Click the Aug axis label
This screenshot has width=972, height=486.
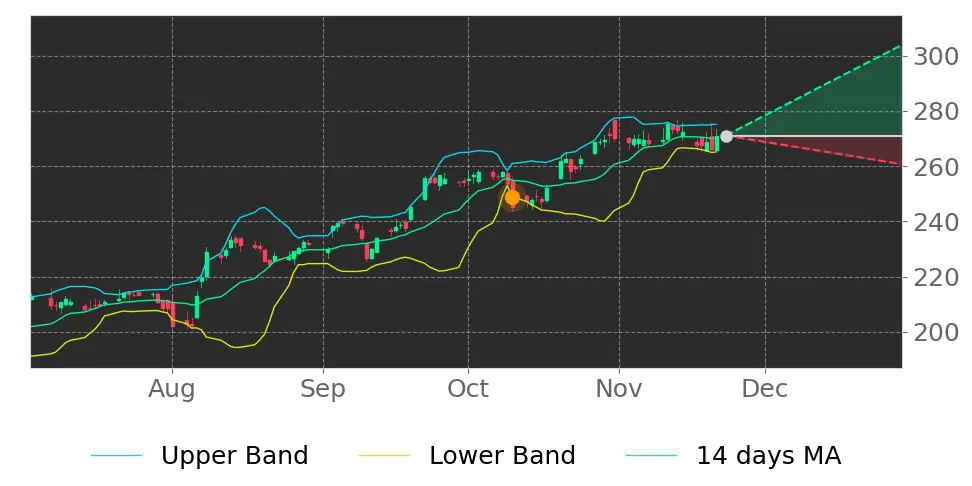point(172,389)
